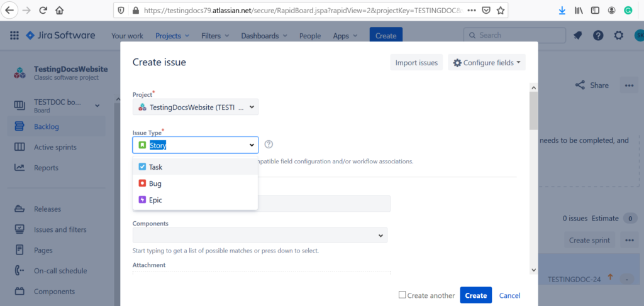
Task: Click browser reload page icon
Action: click(x=43, y=11)
